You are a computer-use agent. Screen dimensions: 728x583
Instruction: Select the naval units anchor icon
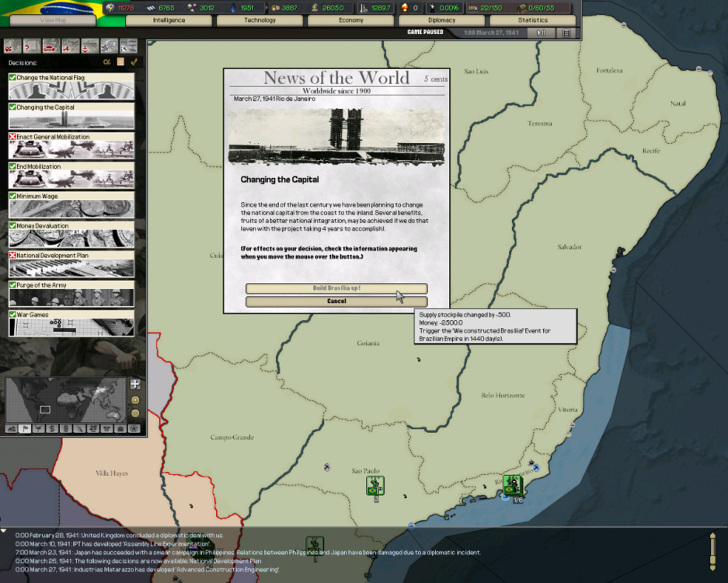click(89, 47)
